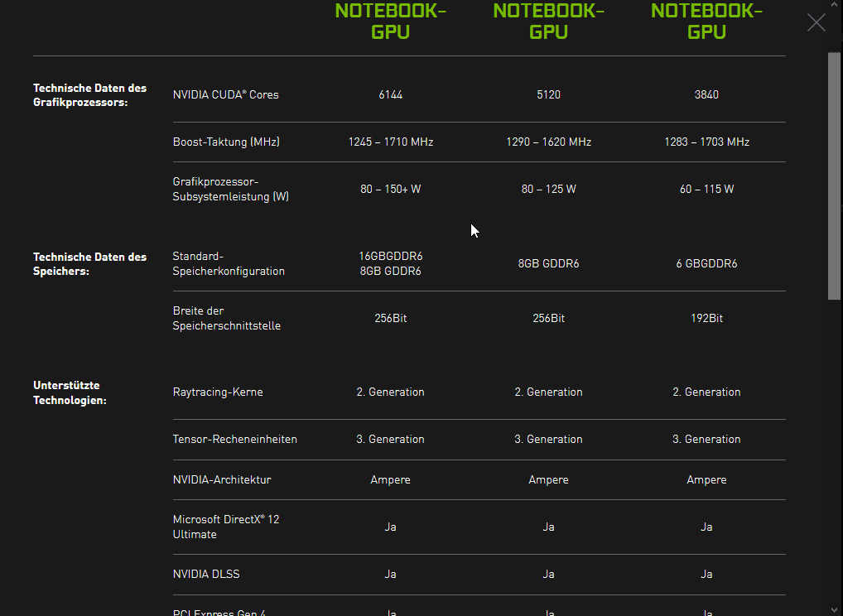Select the '5120' CUDA cores value
The image size is (843, 616).
[x=548, y=94]
